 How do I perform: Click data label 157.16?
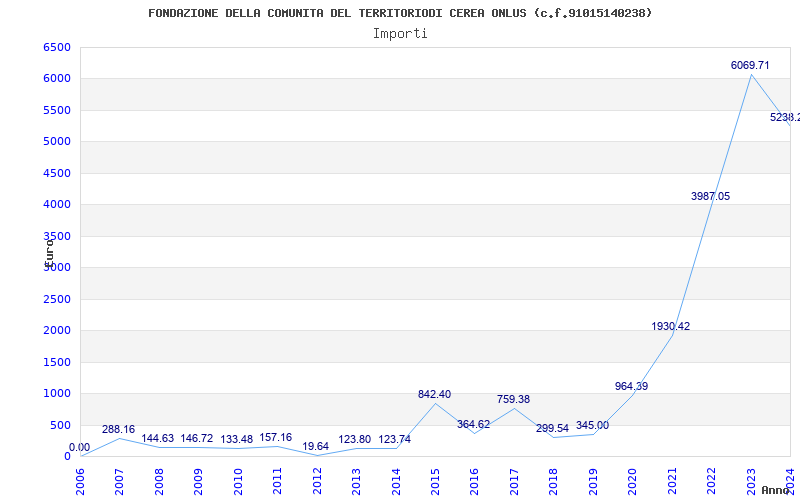[276, 438]
